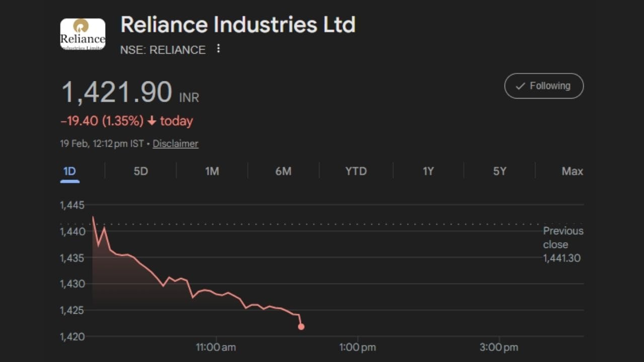This screenshot has width=644, height=362.
Task: Select the 1D chart range tab
Action: 69,171
